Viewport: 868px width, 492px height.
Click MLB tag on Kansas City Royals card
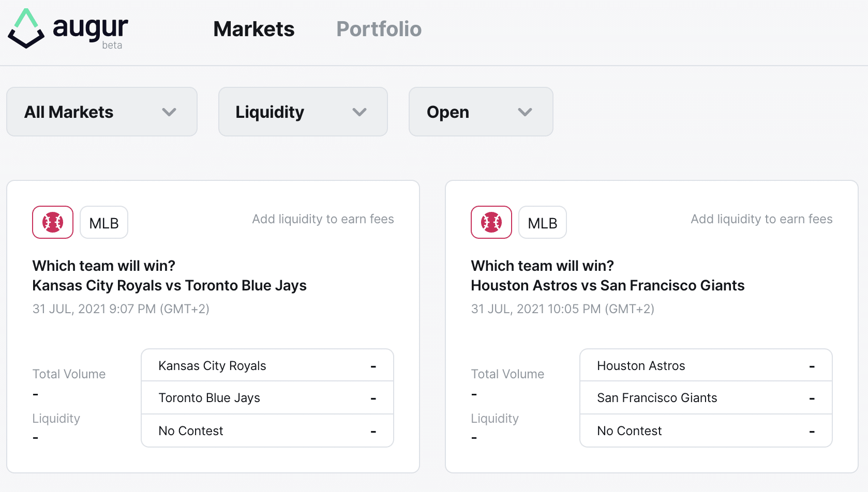104,222
